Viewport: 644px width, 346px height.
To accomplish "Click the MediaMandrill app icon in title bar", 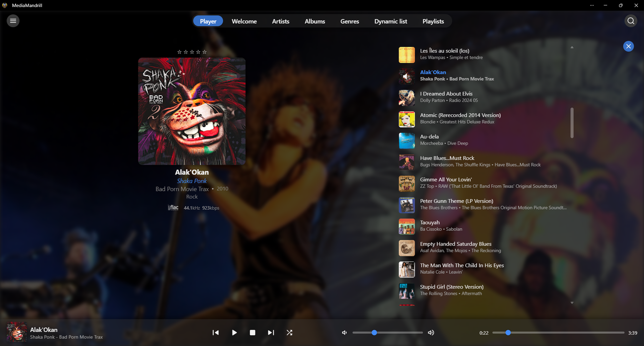I will [x=5, y=5].
